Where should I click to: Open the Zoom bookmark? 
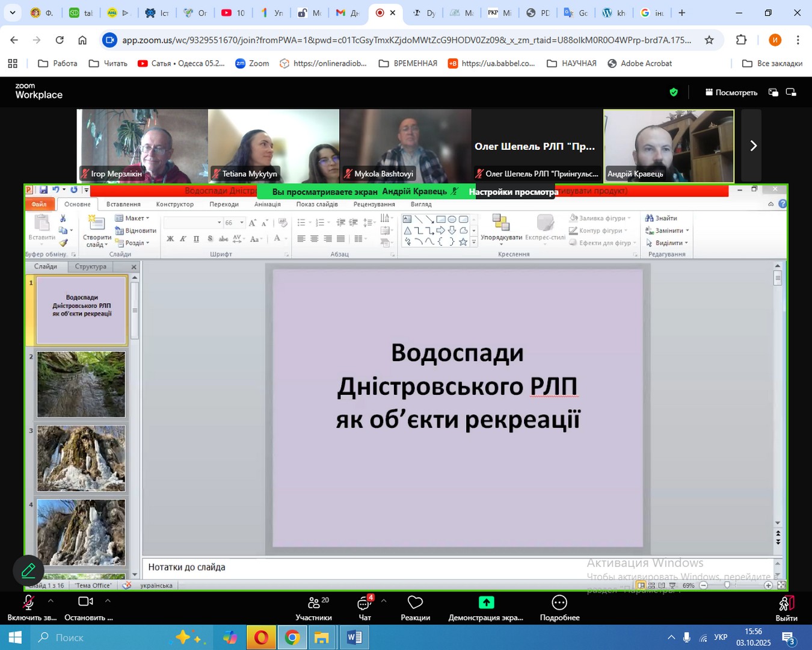[252, 63]
